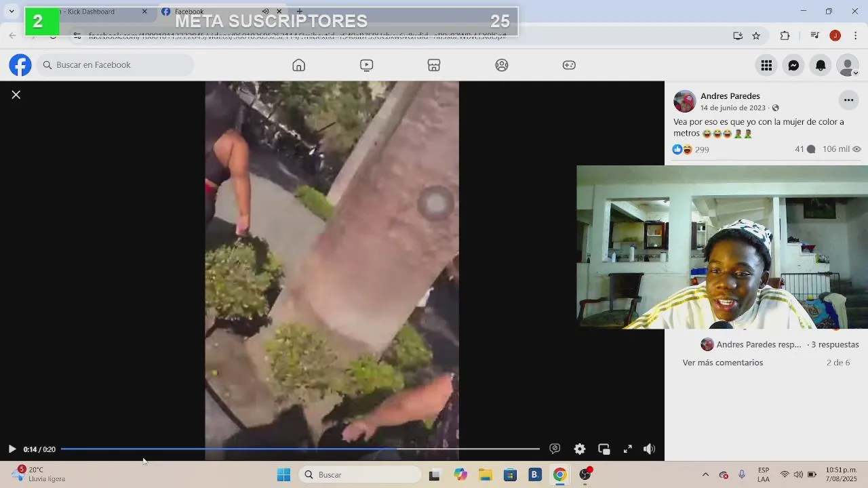Open video settings gear
This screenshot has height=488, width=868.
click(x=580, y=449)
